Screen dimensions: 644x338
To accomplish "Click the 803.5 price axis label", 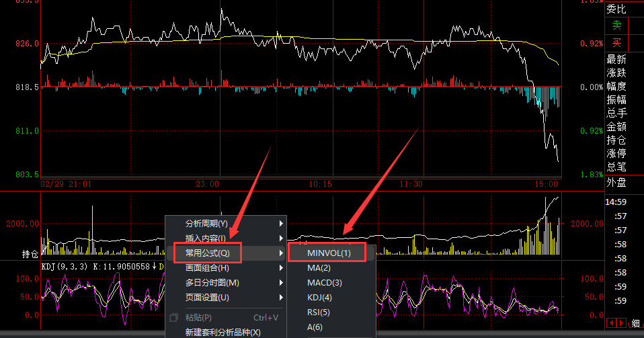I will (27, 175).
